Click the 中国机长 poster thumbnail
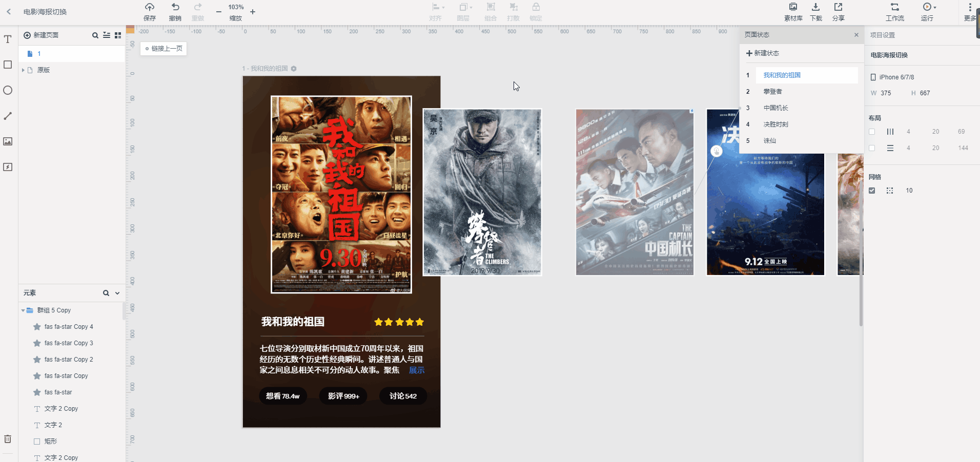Screen dimensions: 980x462 pos(635,192)
